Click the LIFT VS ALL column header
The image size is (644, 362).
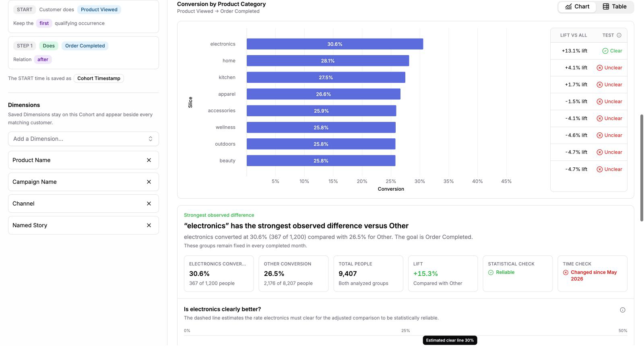pos(574,35)
